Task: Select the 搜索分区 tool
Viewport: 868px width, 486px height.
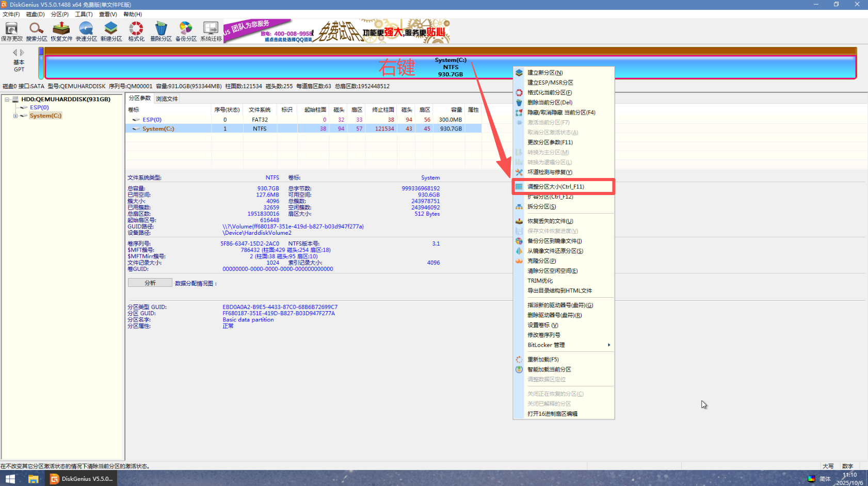Action: point(36,31)
